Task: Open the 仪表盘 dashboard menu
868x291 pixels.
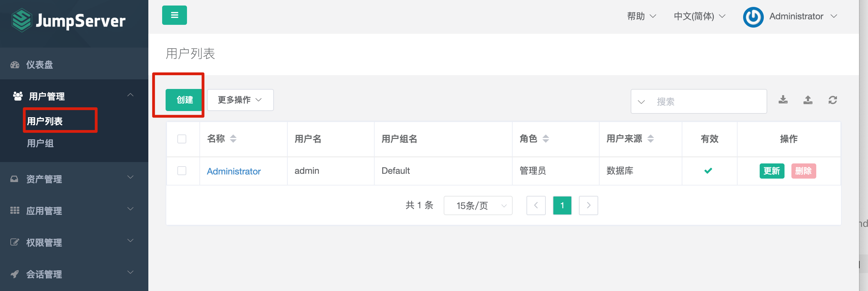Action: tap(74, 64)
